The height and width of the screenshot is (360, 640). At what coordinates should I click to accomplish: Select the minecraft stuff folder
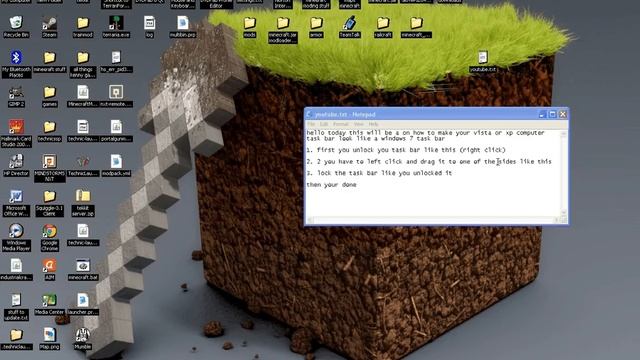49,62
